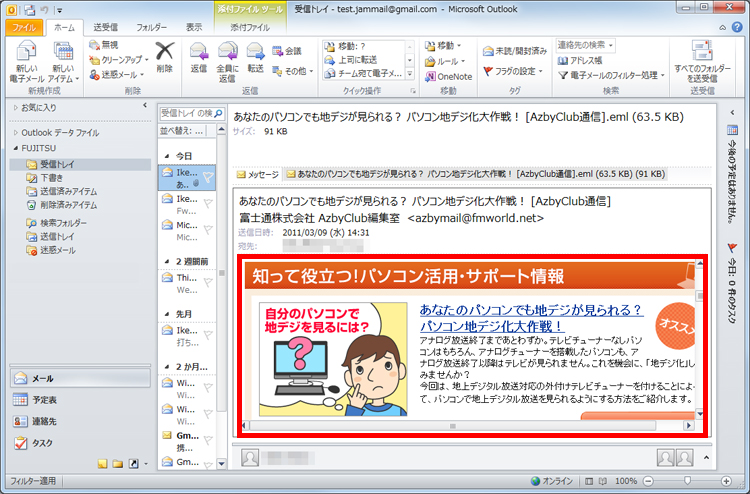Click the zoom in plus button

click(x=726, y=481)
